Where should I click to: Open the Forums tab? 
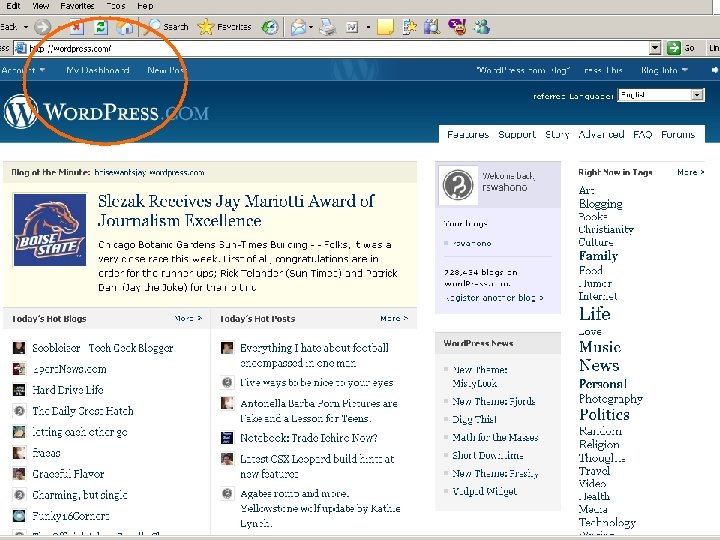pyautogui.click(x=678, y=135)
